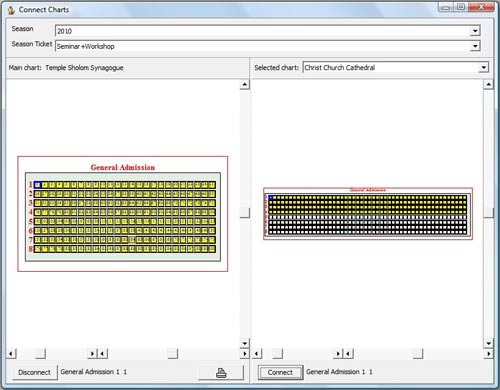Click the Connect Charts title bar app icon
This screenshot has height=390, width=500.
click(11, 10)
